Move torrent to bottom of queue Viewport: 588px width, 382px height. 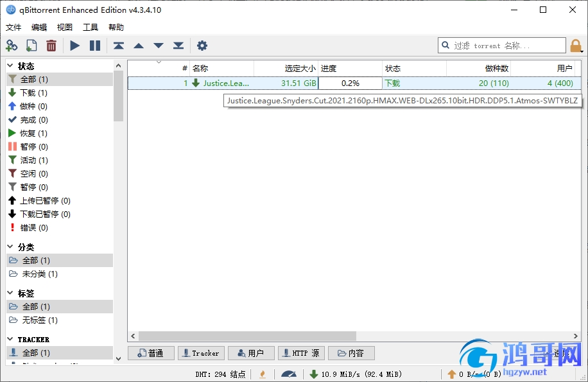tap(178, 46)
